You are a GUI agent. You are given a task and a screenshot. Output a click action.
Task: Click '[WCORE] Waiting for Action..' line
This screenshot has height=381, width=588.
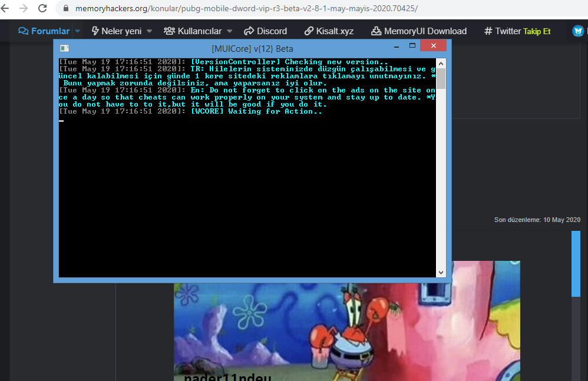(256, 111)
